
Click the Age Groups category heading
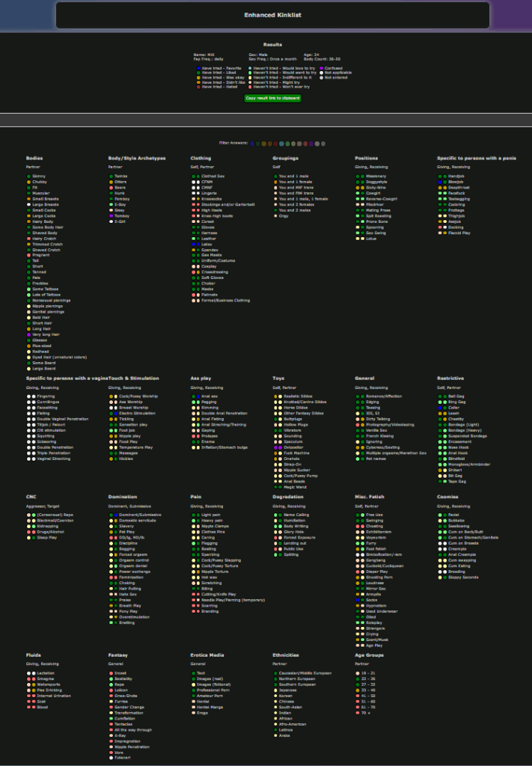[x=369, y=655]
